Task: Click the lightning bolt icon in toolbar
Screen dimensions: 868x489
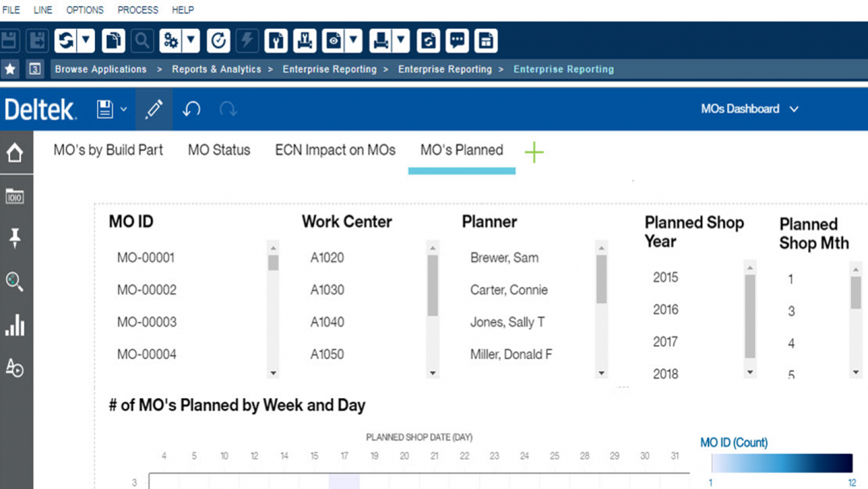Action: pos(247,40)
